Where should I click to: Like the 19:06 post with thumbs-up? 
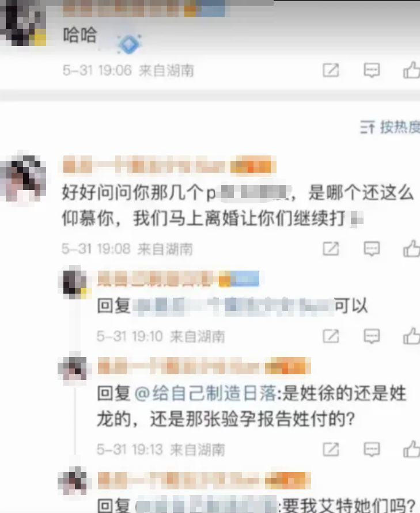tap(411, 70)
